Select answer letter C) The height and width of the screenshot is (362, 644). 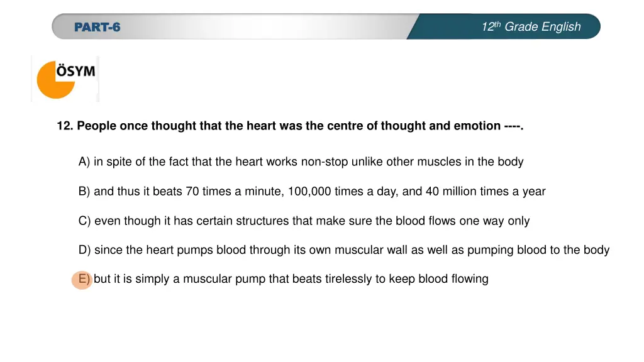84,221
